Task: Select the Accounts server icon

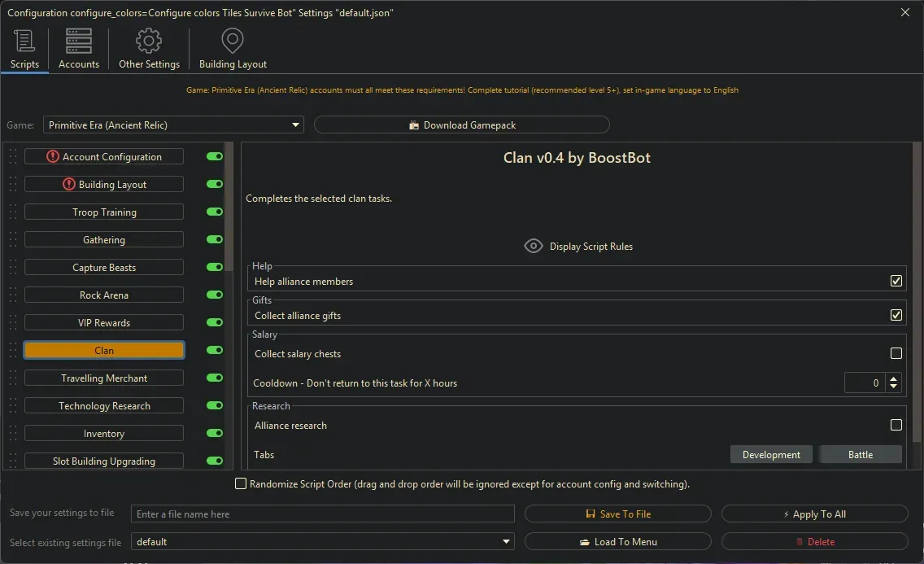Action: (78, 39)
